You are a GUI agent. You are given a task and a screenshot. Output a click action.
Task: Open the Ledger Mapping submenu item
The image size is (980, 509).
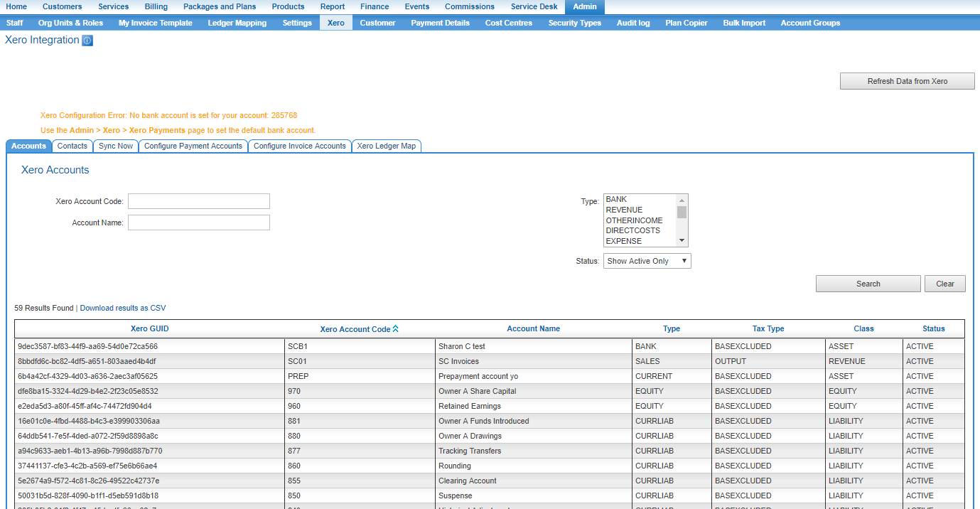pos(237,23)
